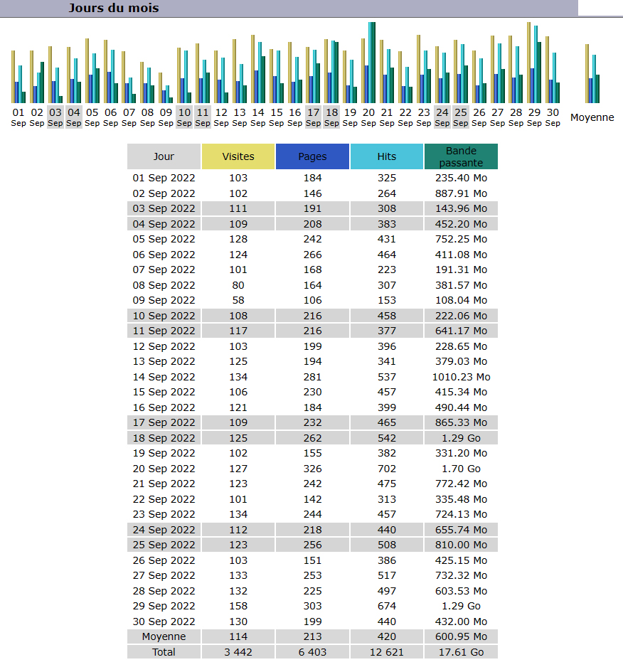Click bandwidth value 1.70 Go
The width and height of the screenshot is (623, 672).
[x=461, y=469]
